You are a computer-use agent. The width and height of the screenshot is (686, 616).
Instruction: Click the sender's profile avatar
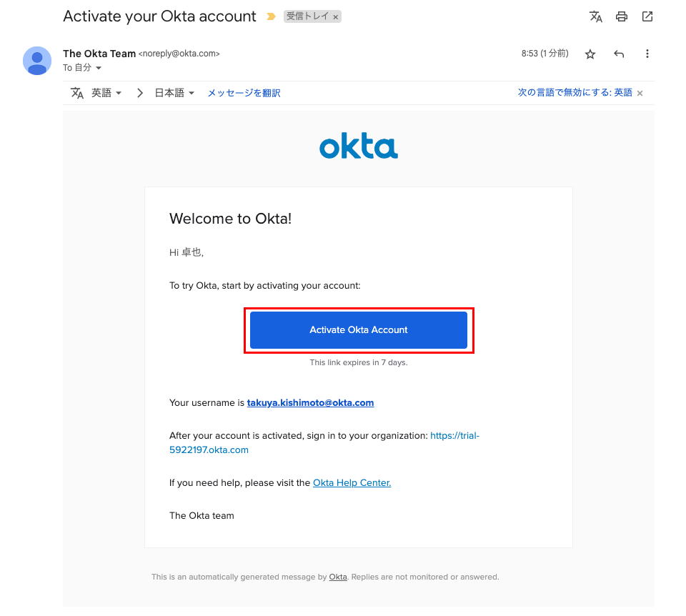click(x=37, y=61)
